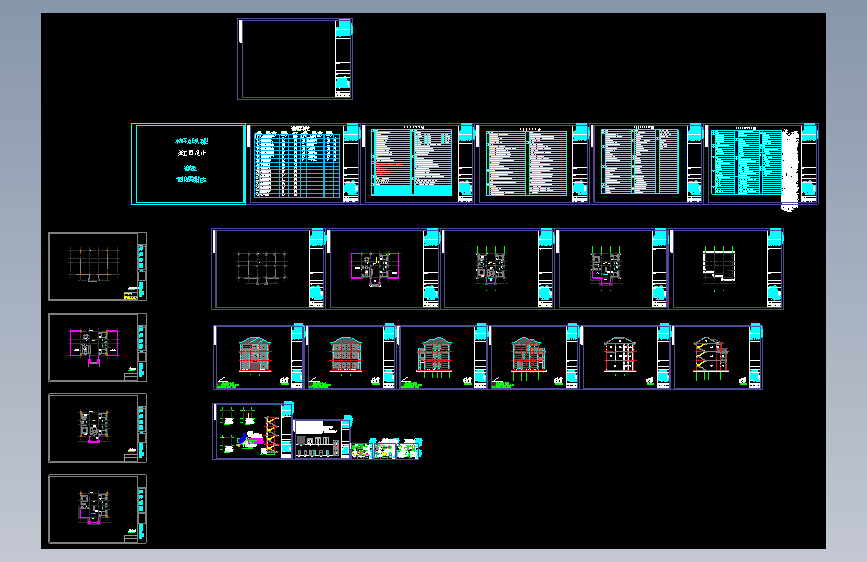Image resolution: width=867 pixels, height=562 pixels.
Task: Select first elevation sheet in elevation row
Action: pyautogui.click(x=259, y=357)
